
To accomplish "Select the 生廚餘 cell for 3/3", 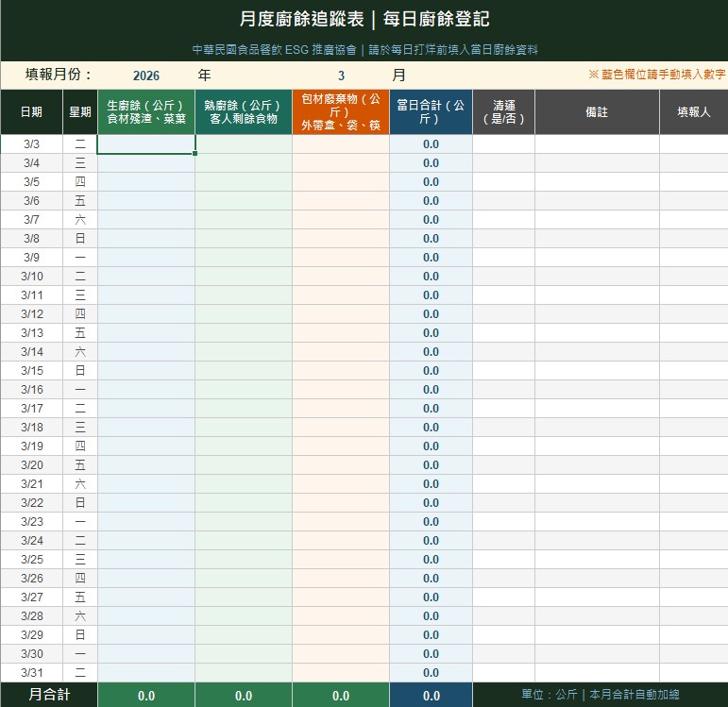I will coord(145,144).
